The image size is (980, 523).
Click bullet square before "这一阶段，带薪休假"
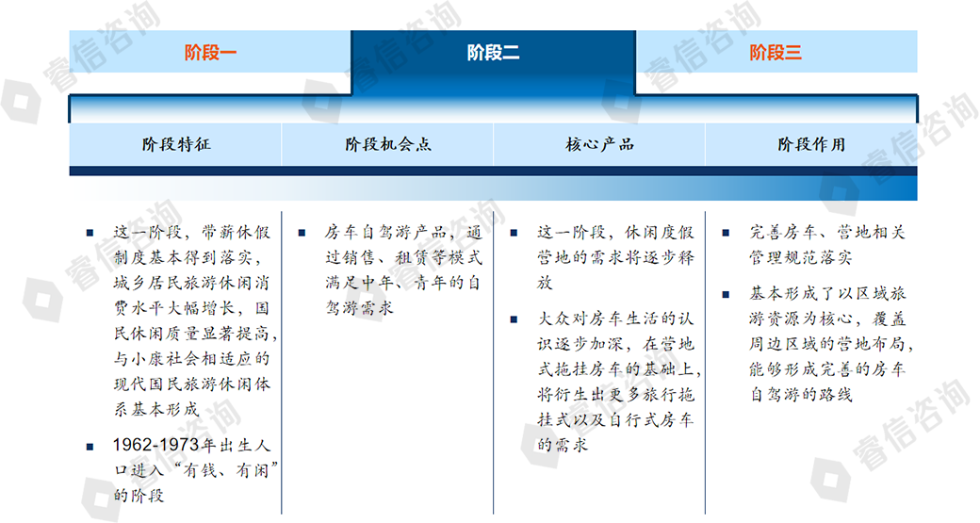tap(90, 232)
